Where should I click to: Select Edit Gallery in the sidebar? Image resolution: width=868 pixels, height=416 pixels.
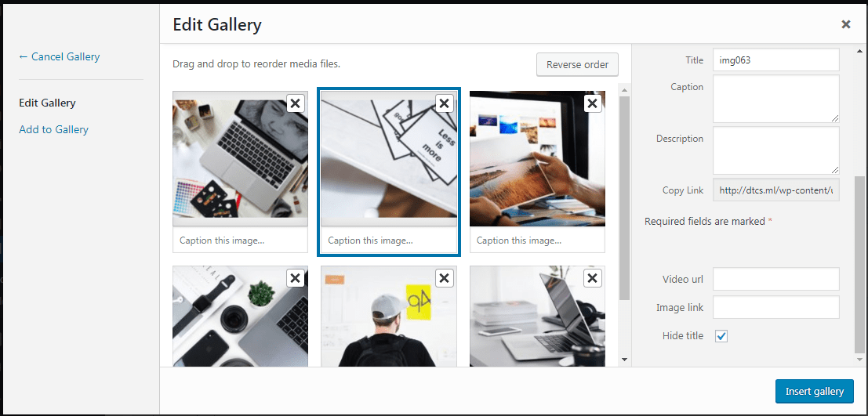[47, 103]
